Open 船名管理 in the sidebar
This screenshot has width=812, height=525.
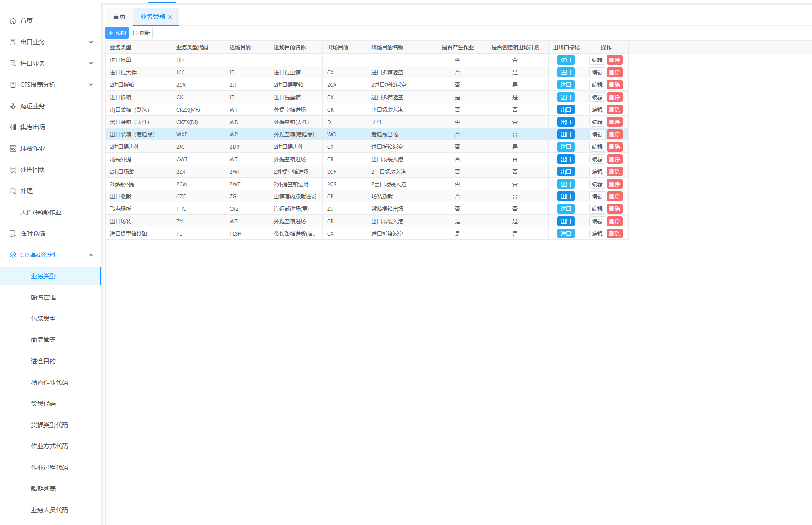click(x=43, y=297)
